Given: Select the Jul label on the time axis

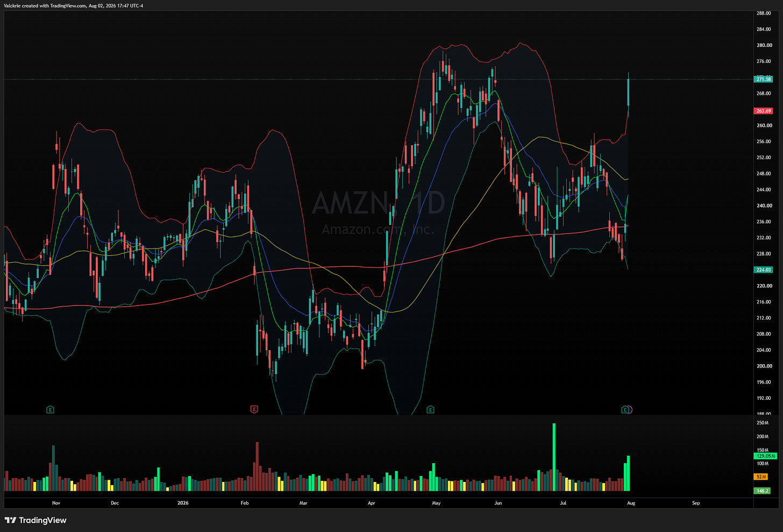Looking at the screenshot, I should (x=563, y=503).
